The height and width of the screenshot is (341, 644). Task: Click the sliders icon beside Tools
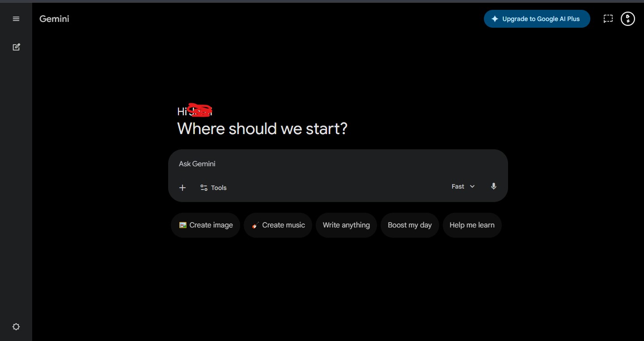pyautogui.click(x=204, y=188)
